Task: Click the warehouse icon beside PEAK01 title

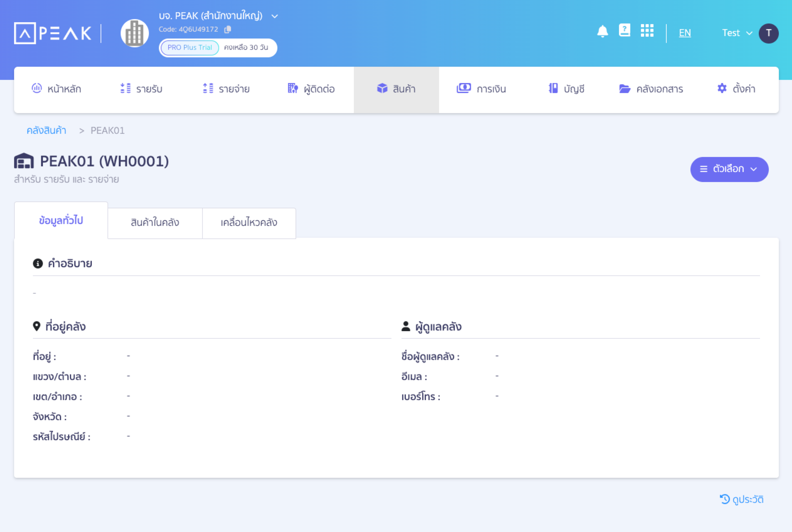Action: 24,161
